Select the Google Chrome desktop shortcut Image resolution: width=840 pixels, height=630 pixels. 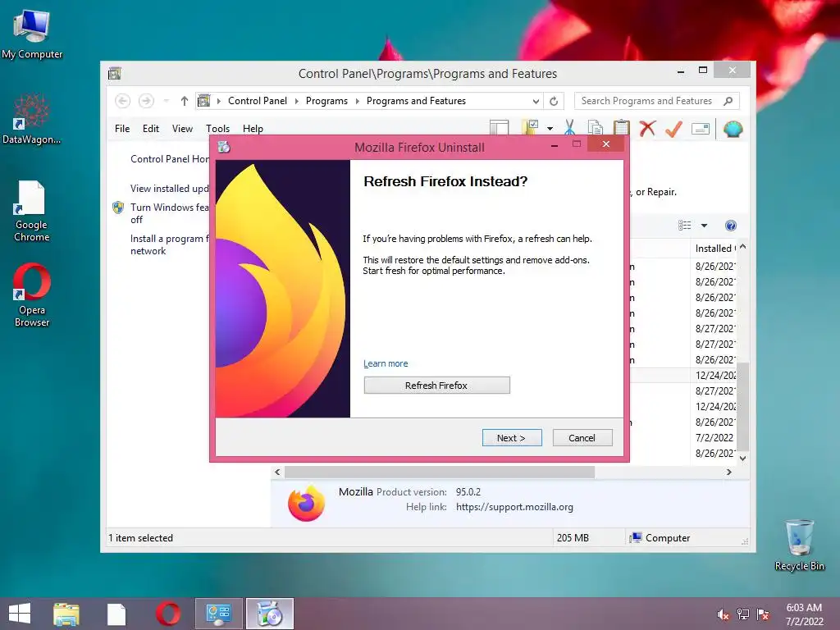(32, 211)
